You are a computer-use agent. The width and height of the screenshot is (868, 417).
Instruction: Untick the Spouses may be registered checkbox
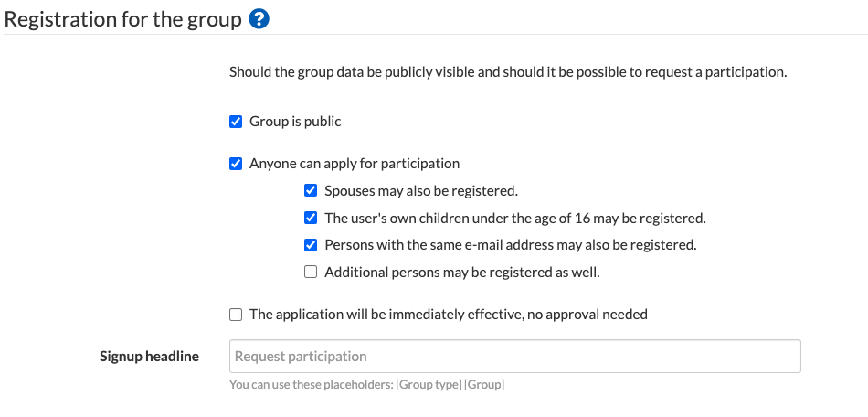click(311, 191)
